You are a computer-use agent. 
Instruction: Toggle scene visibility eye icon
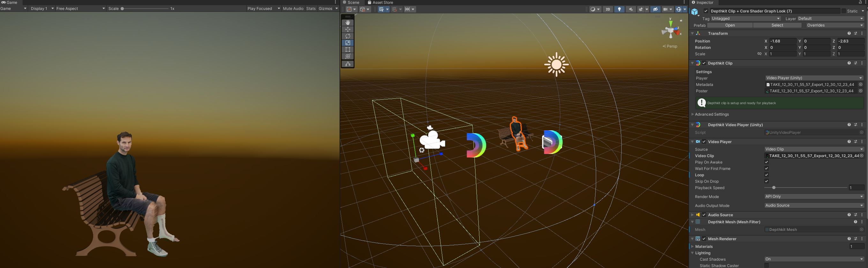[x=655, y=10]
